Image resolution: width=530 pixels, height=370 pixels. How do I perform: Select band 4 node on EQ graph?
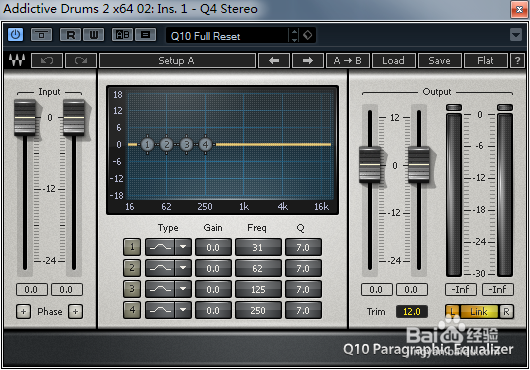205,145
